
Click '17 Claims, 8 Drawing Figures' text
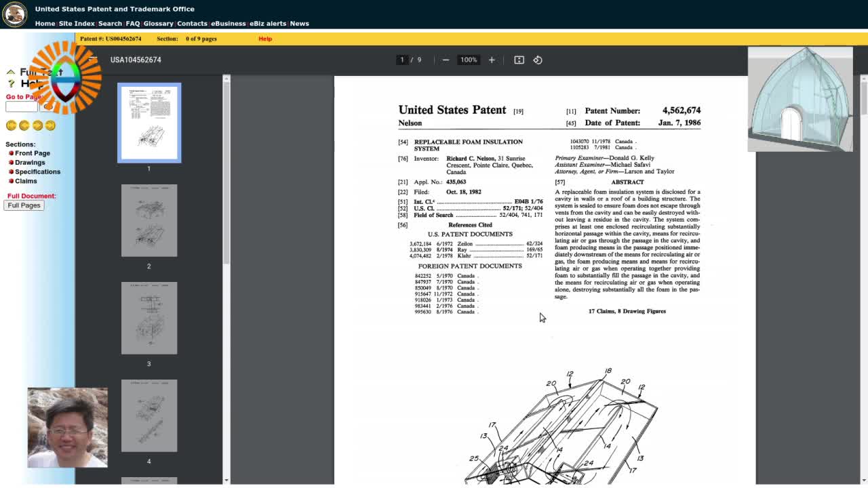tap(627, 311)
